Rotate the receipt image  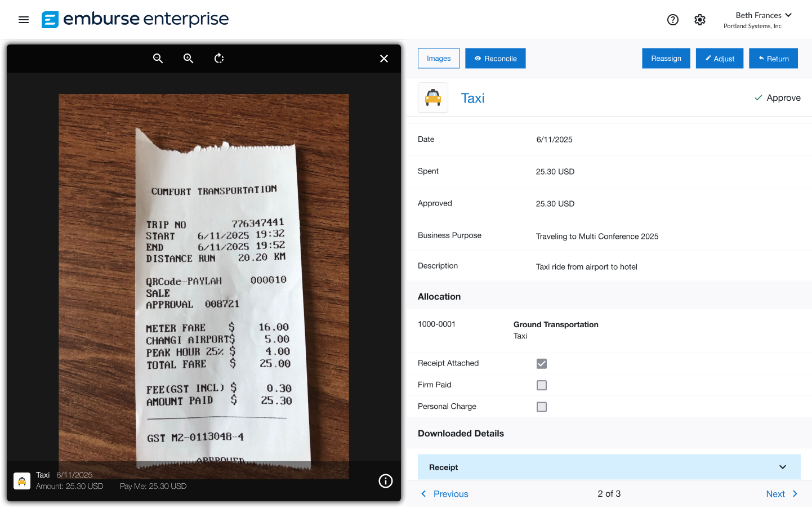point(219,59)
